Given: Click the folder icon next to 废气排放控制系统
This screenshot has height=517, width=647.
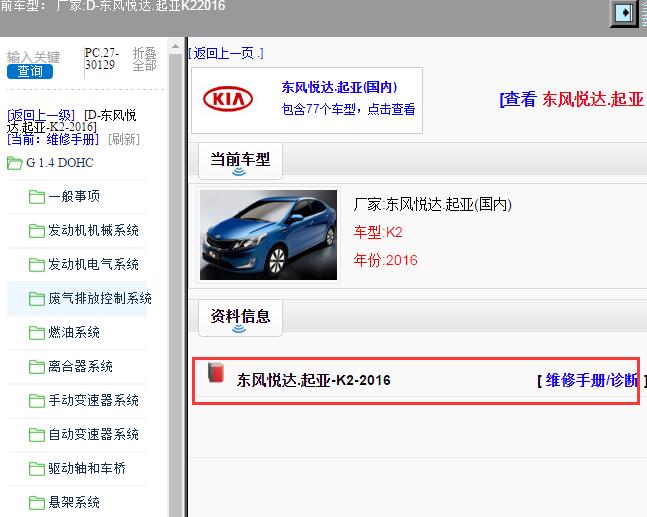Looking at the screenshot, I should tap(37, 298).
